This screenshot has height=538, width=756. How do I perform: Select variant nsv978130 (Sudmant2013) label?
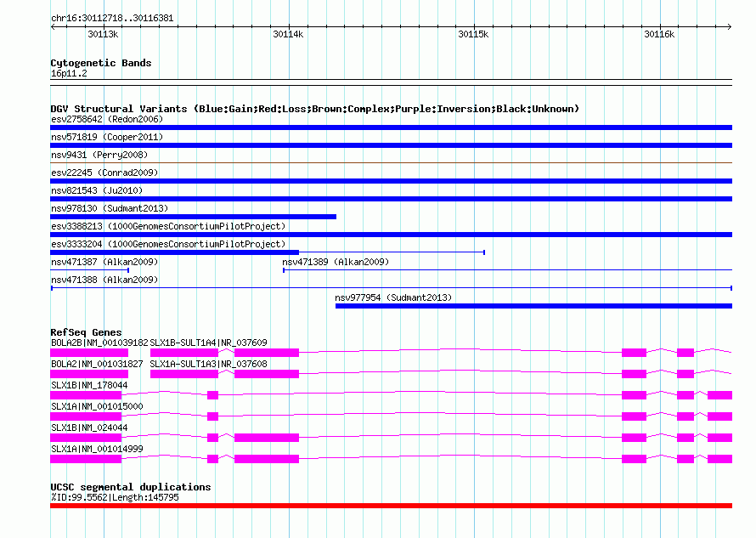(110, 208)
